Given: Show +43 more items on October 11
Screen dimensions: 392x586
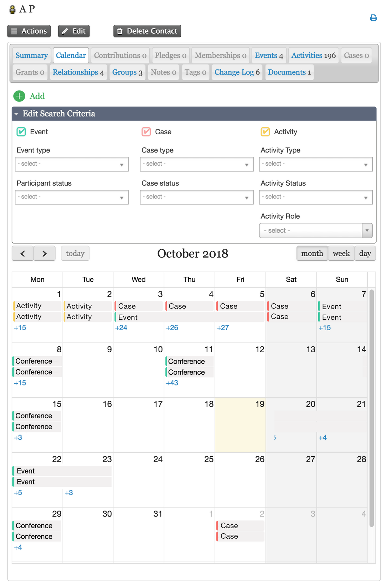Looking at the screenshot, I should click(172, 383).
